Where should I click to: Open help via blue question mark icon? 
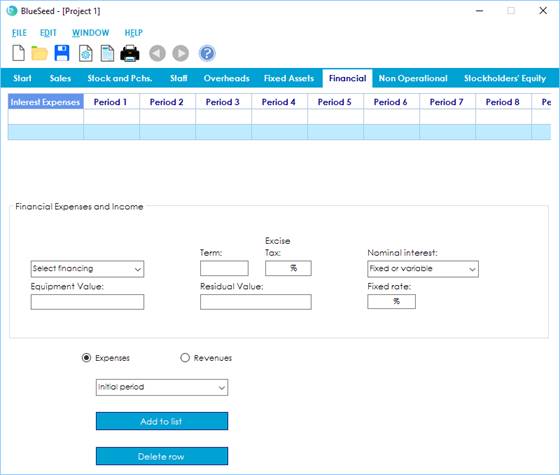(207, 54)
